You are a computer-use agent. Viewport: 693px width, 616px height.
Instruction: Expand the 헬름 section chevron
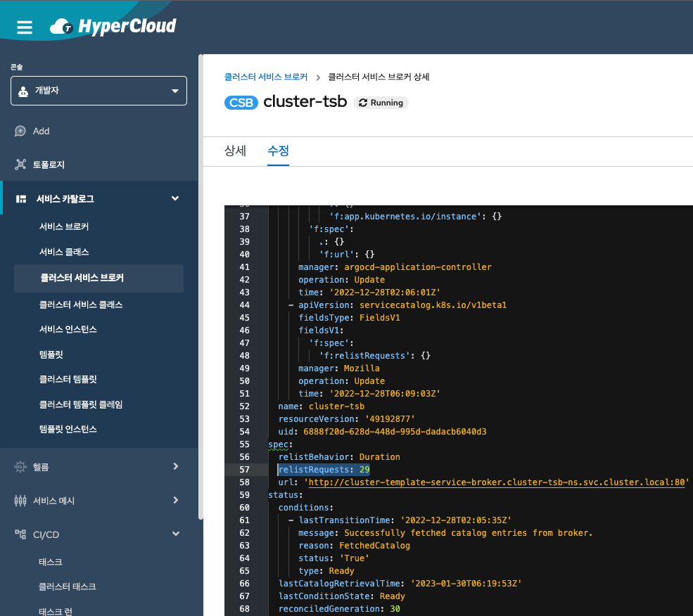click(175, 466)
